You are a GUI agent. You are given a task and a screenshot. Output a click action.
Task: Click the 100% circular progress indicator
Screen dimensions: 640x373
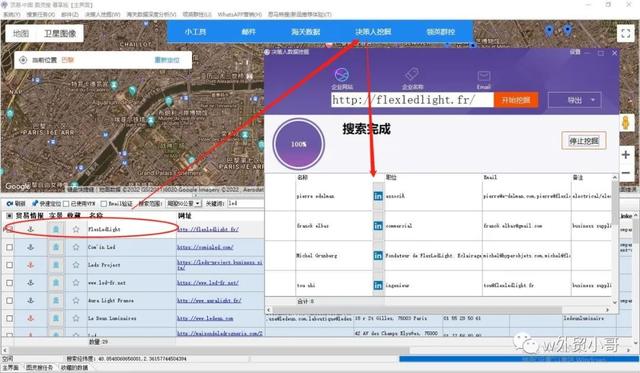(x=298, y=144)
